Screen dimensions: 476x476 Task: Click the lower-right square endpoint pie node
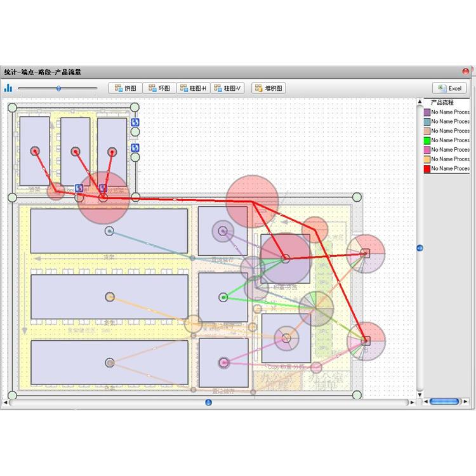click(366, 341)
